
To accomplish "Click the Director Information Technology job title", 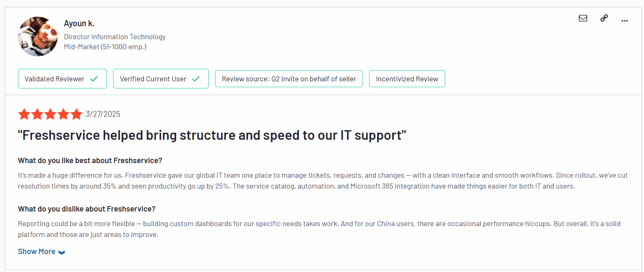I will coord(114,37).
